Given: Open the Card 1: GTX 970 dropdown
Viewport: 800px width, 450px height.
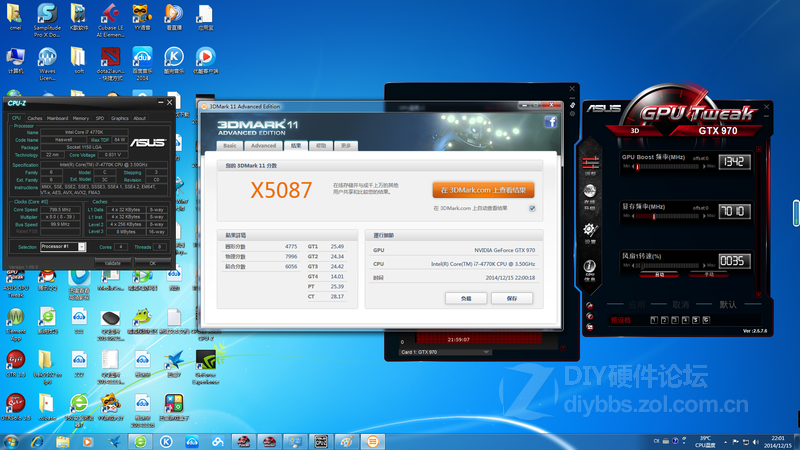Looking at the screenshot, I should point(445,352).
